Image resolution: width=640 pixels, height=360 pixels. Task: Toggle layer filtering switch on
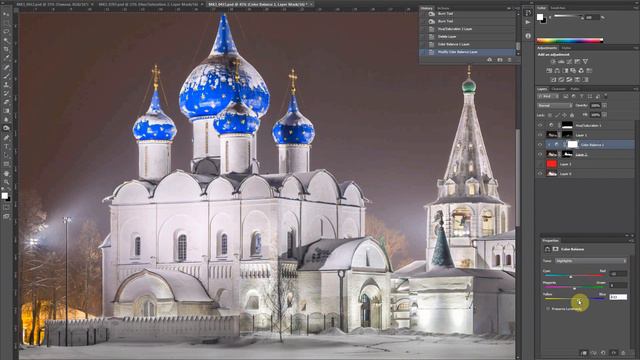coord(606,95)
